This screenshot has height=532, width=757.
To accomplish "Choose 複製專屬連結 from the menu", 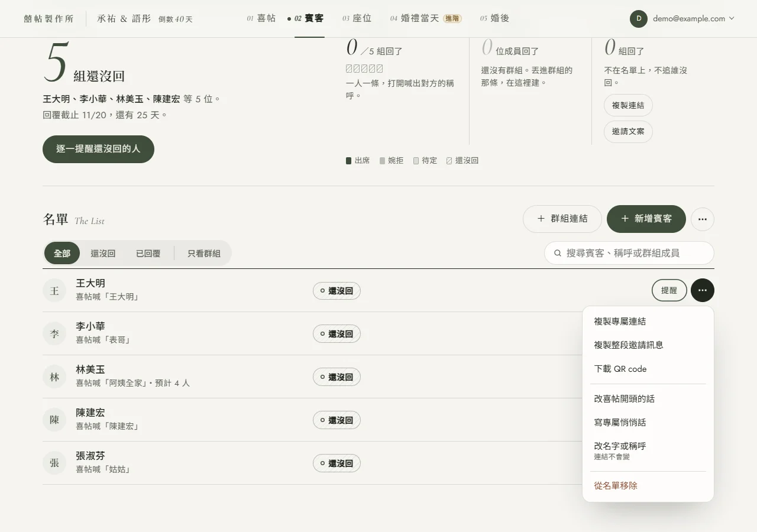I will (x=648, y=322).
